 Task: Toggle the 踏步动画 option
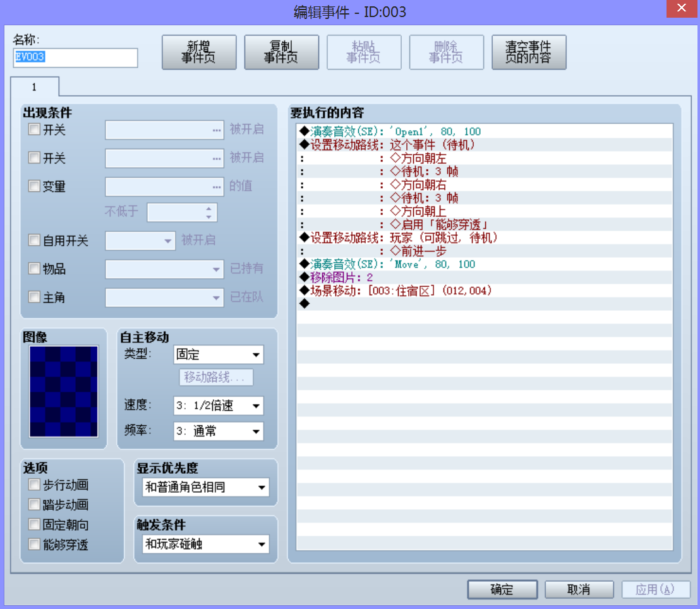click(34, 505)
